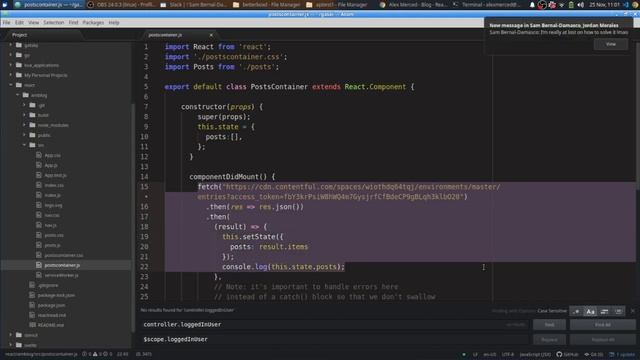Screen dimensions: 640x360
Task: Click the UTF-8 encoding selector
Action: [508, 354]
